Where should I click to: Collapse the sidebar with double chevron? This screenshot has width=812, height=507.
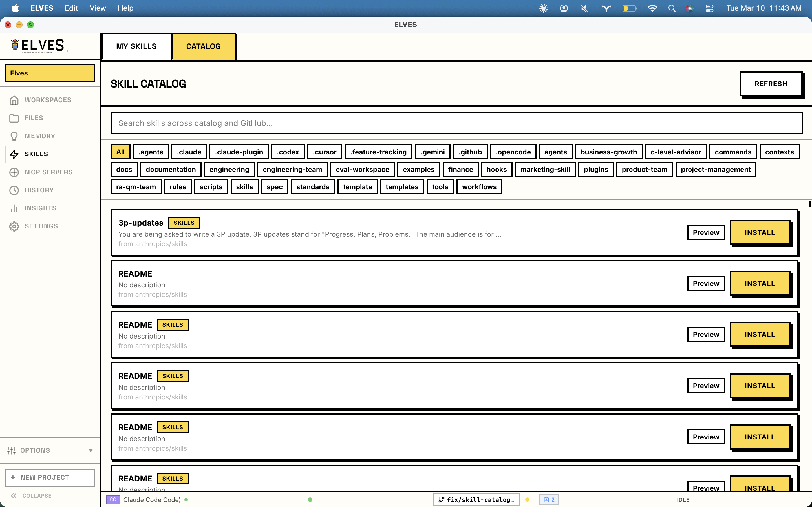pyautogui.click(x=14, y=496)
